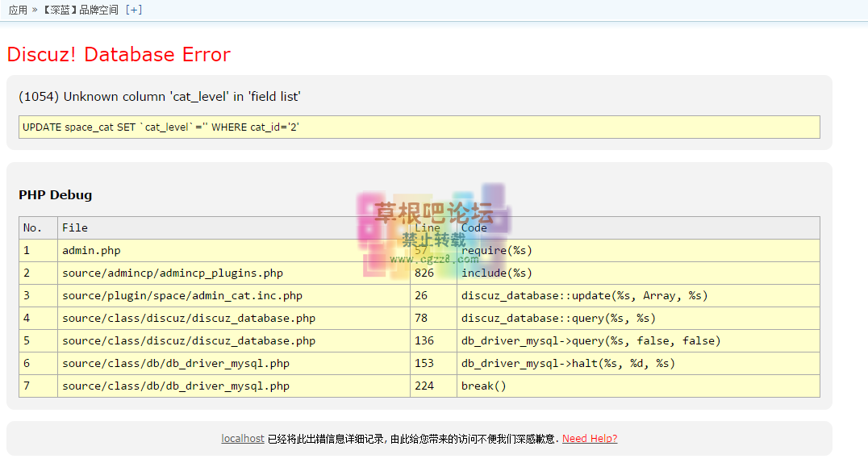Click line number 153 cell
The width and height of the screenshot is (868, 463).
coord(433,363)
